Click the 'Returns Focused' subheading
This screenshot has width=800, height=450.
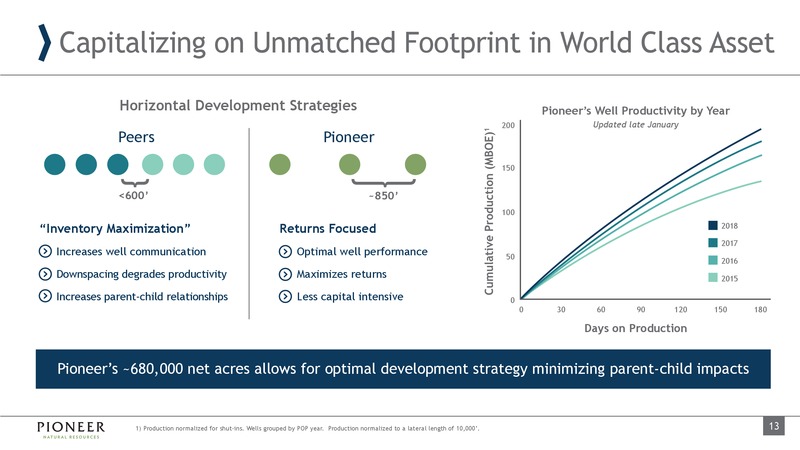tap(328, 228)
